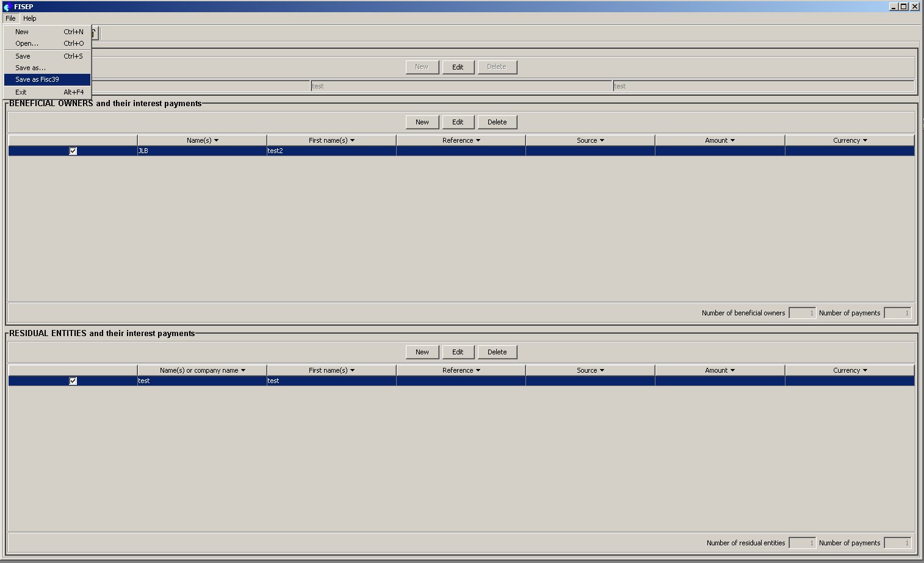Select Save as Fisc39 from File menu
This screenshot has height=563, width=924.
[x=37, y=79]
